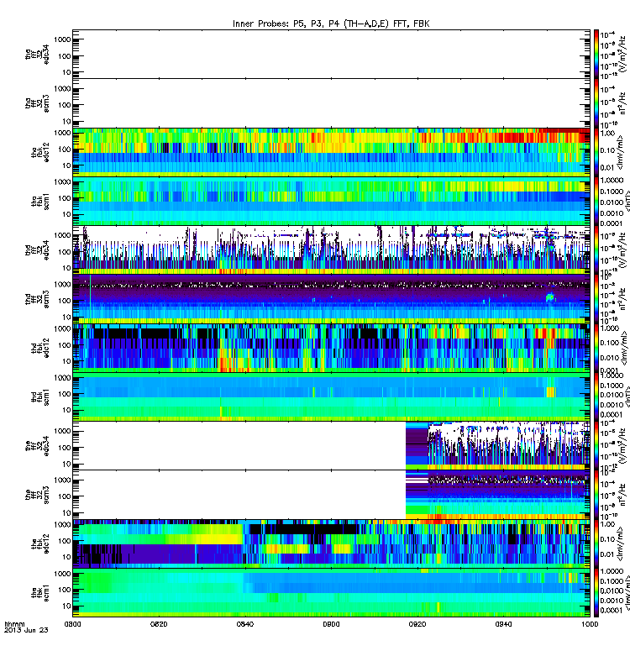Viewport: 630px width, 672px height.
Task: Click inside the the fbk scm1 spectrogram panel
Action: [x=331, y=593]
